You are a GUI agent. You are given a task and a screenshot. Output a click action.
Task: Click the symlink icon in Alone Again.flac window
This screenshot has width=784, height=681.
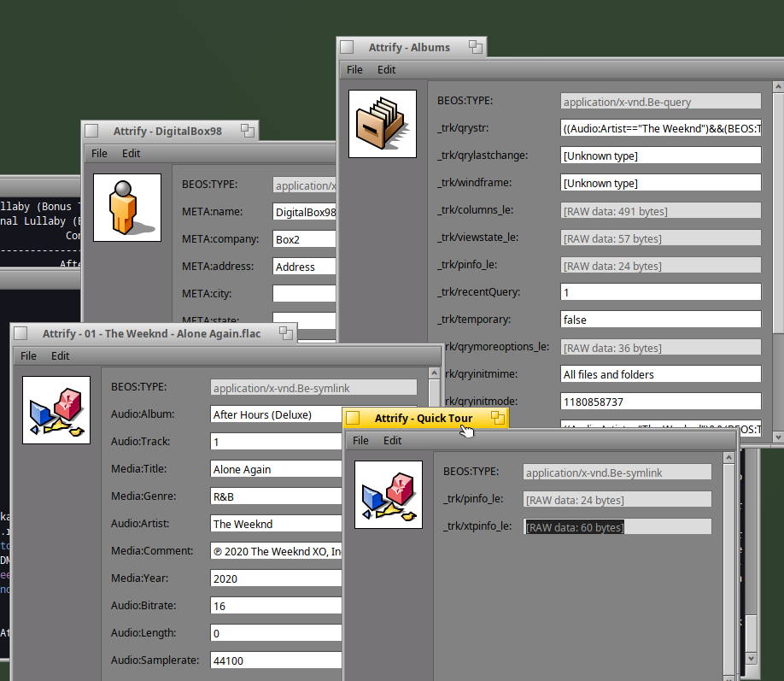(56, 409)
